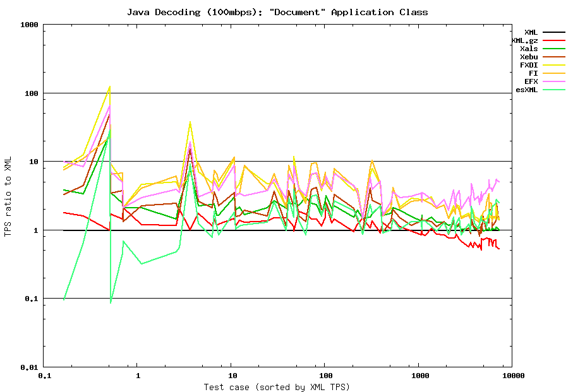Pick the yellow FXDI legend line sample
Viewport: 573px width, 392px height.
pyautogui.click(x=554, y=65)
